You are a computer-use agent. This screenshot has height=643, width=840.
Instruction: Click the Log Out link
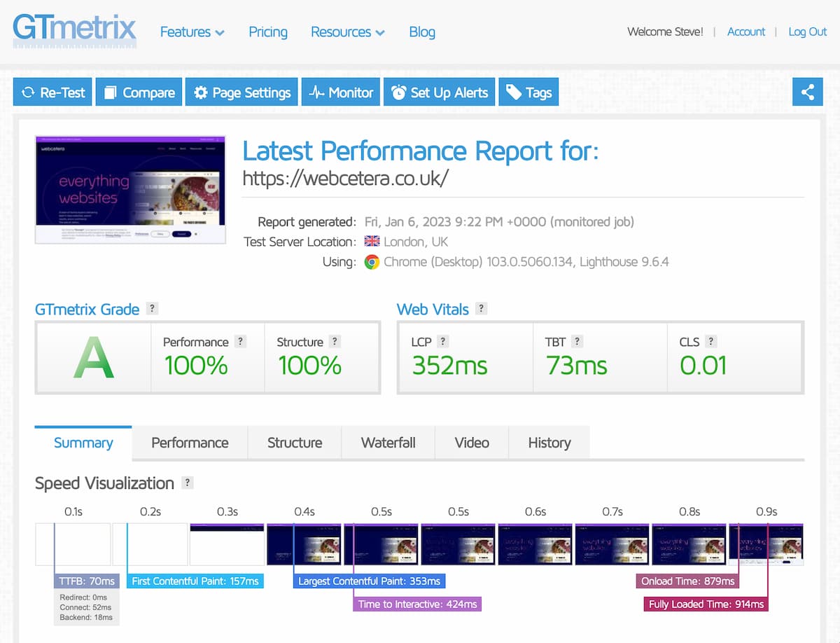[x=808, y=32]
